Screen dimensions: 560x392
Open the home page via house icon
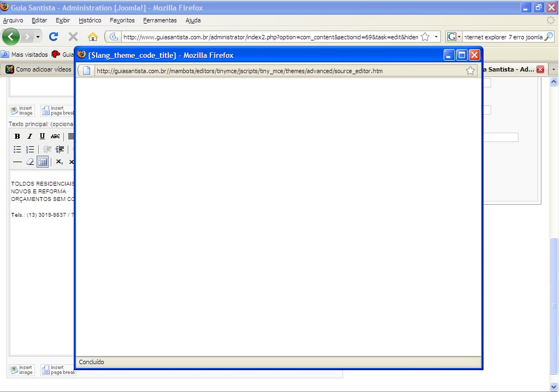pyautogui.click(x=93, y=37)
